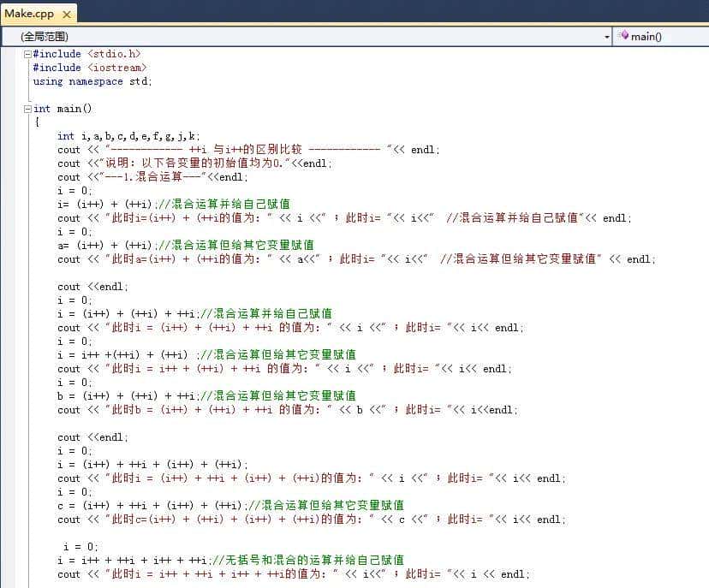Click the #include <stdio.h> directive
Image resolution: width=709 pixels, height=588 pixels.
coord(86,53)
